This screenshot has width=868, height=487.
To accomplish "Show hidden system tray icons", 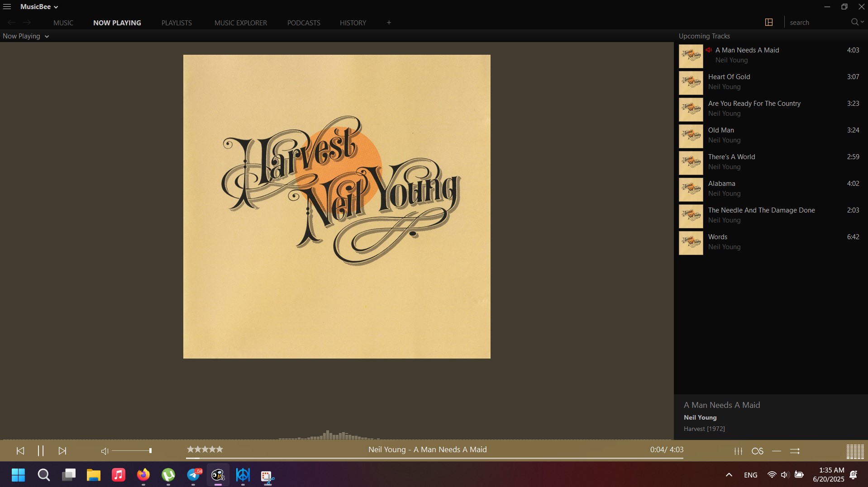I will pos(729,475).
